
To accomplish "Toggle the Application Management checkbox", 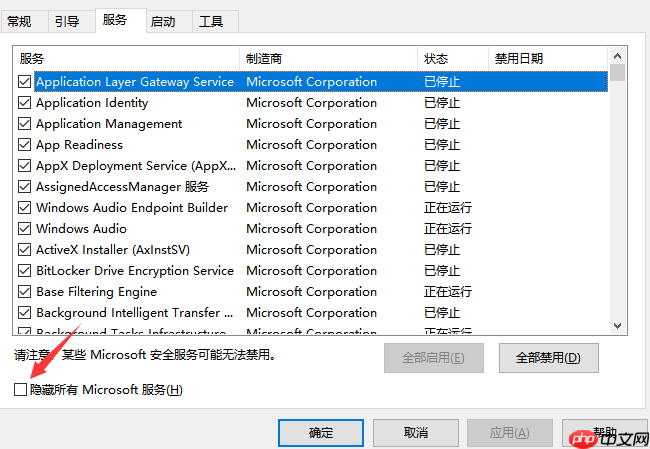I will point(24,124).
